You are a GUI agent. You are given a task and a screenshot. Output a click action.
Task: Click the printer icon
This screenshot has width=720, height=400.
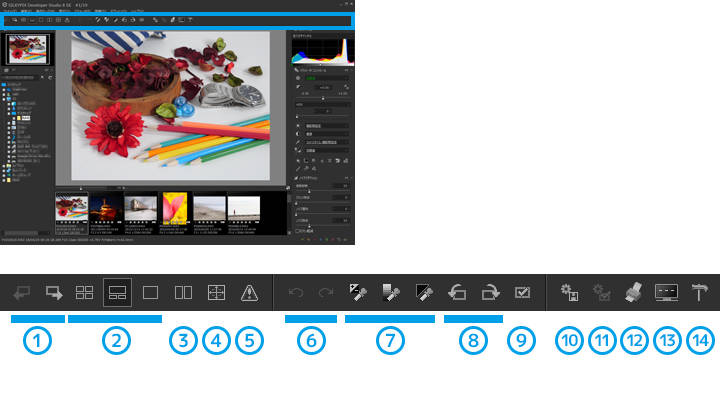tap(635, 293)
